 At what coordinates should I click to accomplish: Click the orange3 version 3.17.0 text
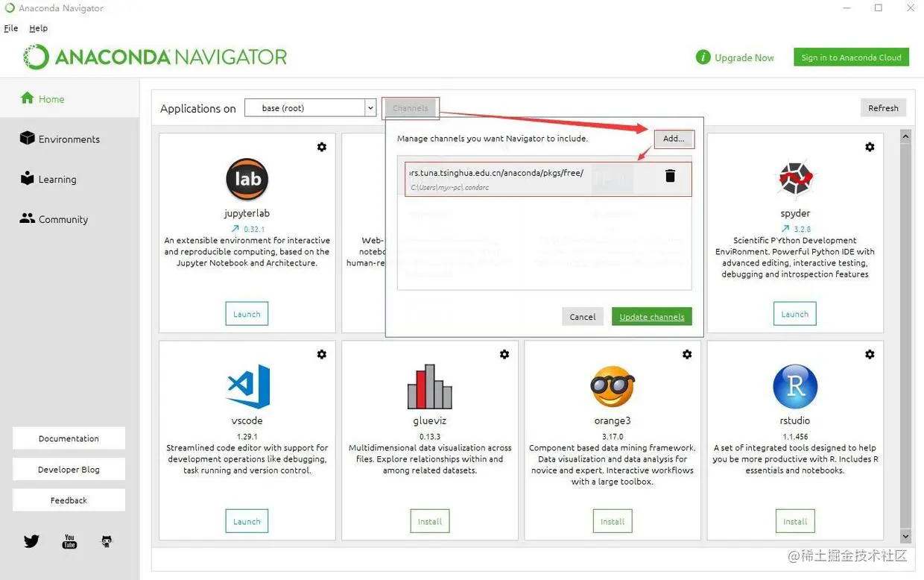pos(613,437)
